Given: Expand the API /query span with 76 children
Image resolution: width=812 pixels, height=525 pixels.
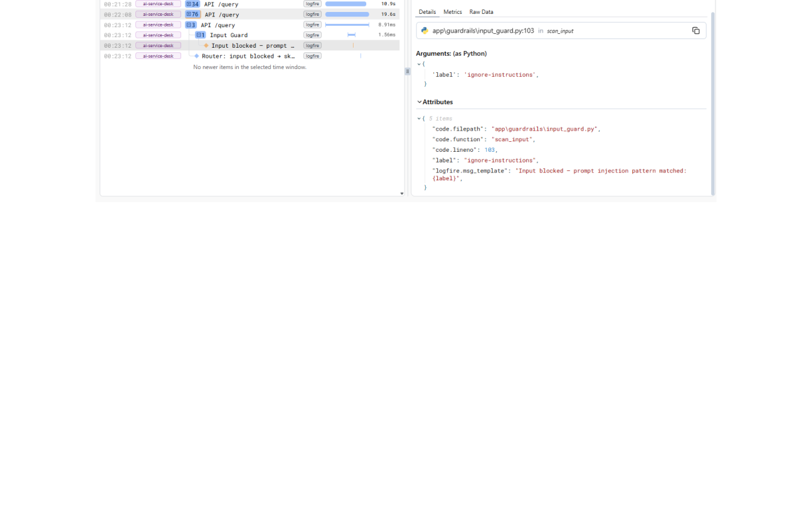Looking at the screenshot, I should pyautogui.click(x=192, y=14).
